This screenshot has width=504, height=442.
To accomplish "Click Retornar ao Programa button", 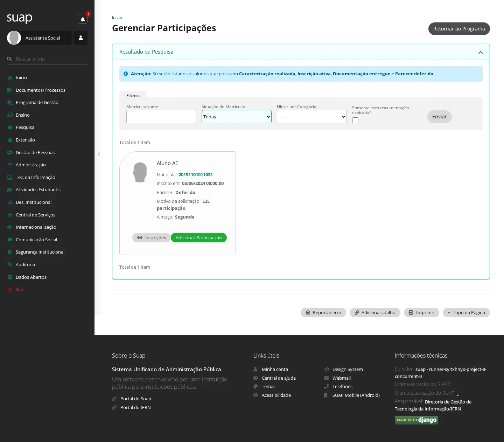I will (x=459, y=29).
